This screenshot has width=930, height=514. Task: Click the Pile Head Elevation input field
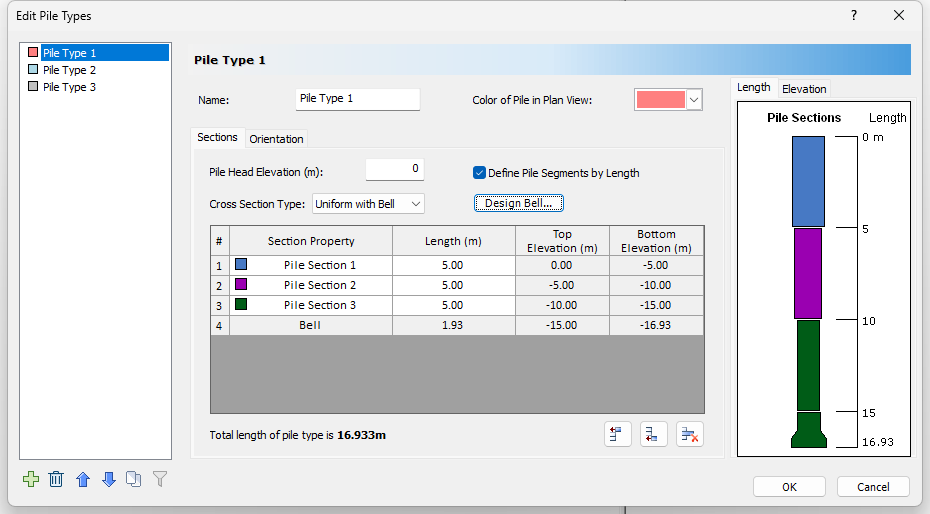tap(395, 169)
